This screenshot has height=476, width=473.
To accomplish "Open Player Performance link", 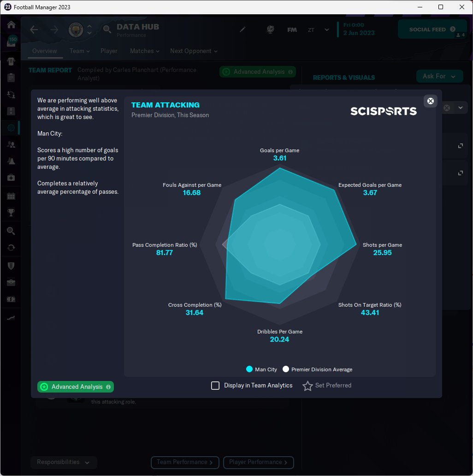I will click(258, 462).
